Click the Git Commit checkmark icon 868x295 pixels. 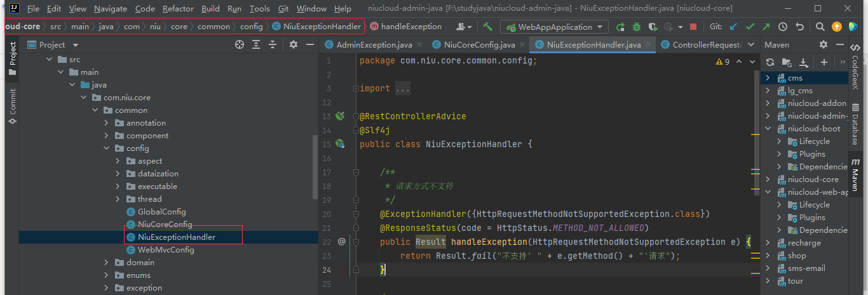pos(750,27)
